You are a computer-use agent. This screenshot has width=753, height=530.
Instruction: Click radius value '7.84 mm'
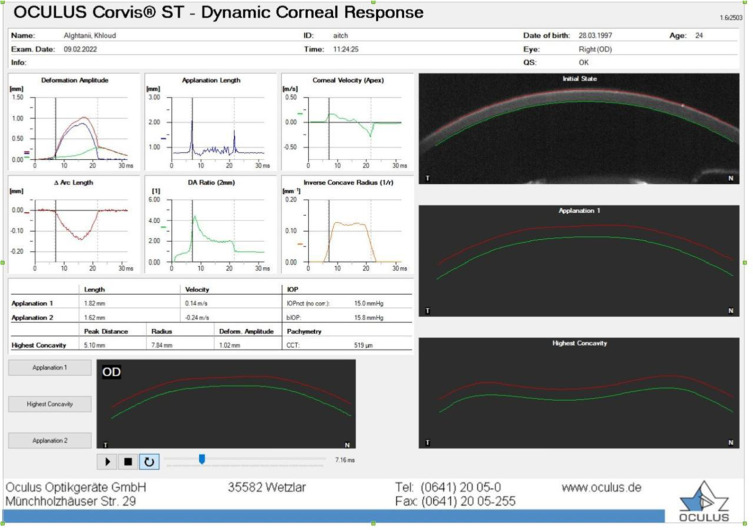(x=162, y=345)
